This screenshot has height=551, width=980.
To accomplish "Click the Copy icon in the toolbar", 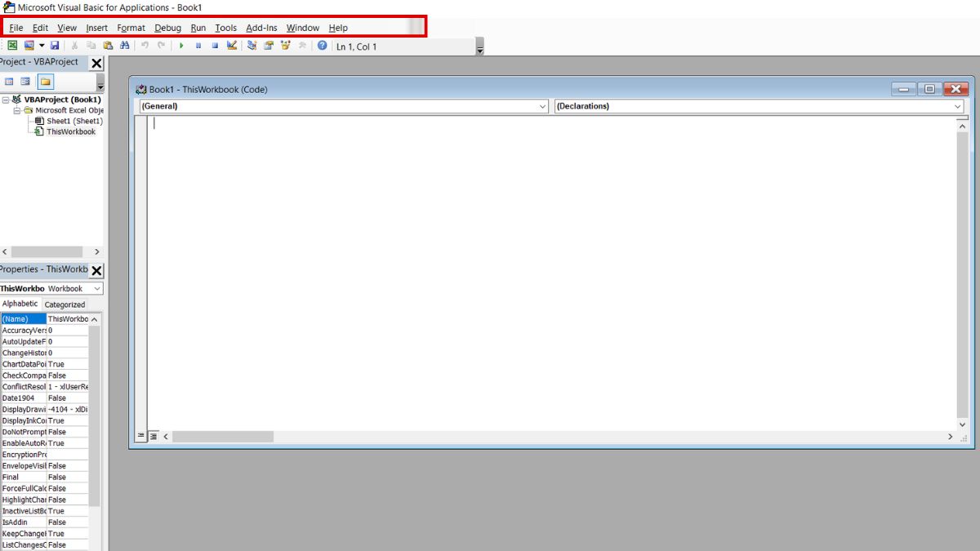I will point(91,46).
